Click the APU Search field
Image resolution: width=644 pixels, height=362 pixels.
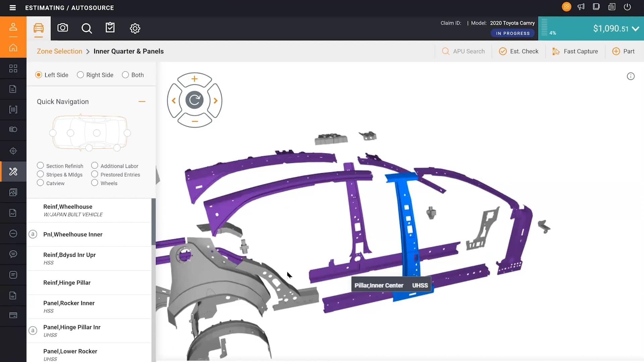pyautogui.click(x=463, y=51)
